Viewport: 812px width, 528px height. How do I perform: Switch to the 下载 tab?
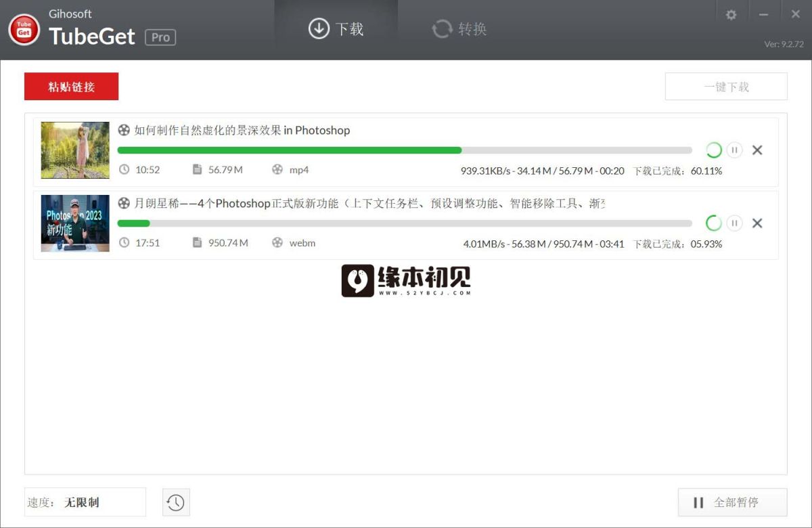point(336,29)
